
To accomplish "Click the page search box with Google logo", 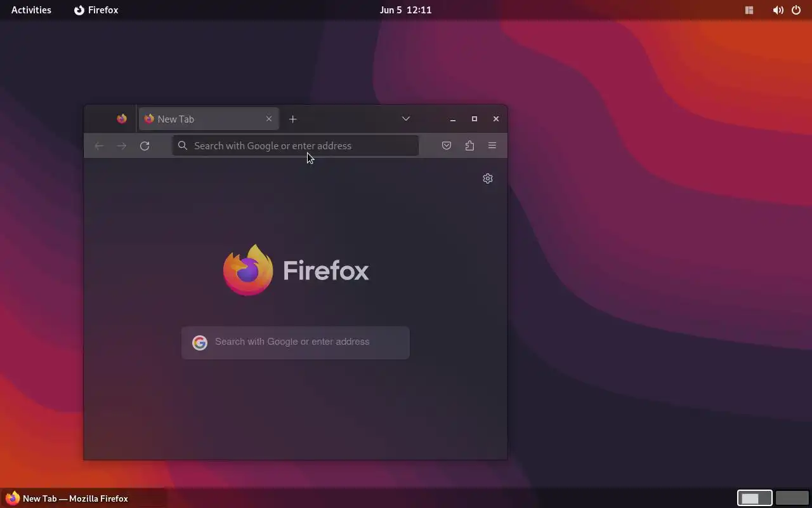I will point(296,343).
